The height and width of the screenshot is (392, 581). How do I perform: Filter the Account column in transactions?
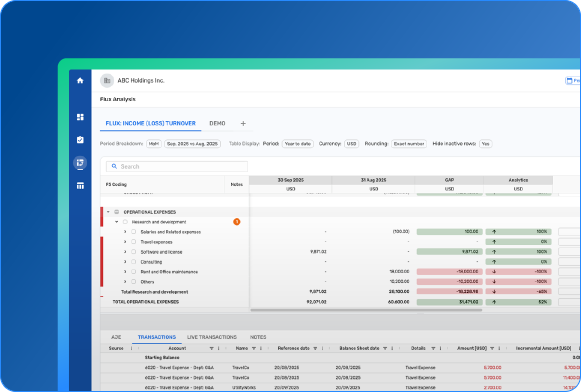[212, 348]
